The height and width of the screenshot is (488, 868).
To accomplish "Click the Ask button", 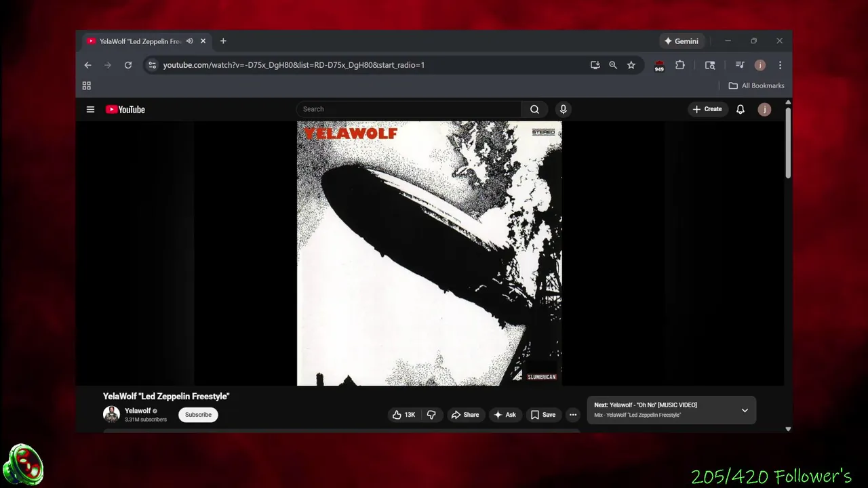I will tap(505, 415).
